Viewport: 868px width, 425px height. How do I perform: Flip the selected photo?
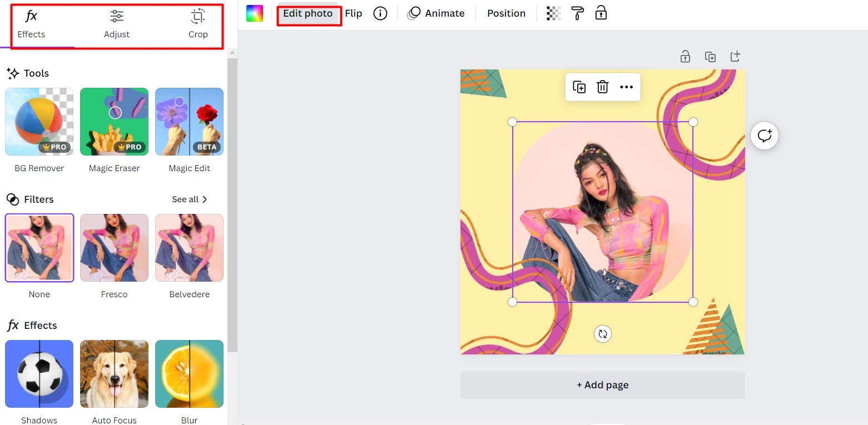click(x=353, y=13)
